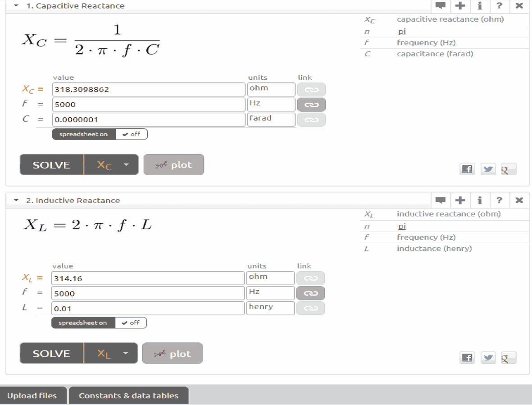Screen dimensions: 532x405
Task: Click the inductance L value field
Action: pos(148,309)
